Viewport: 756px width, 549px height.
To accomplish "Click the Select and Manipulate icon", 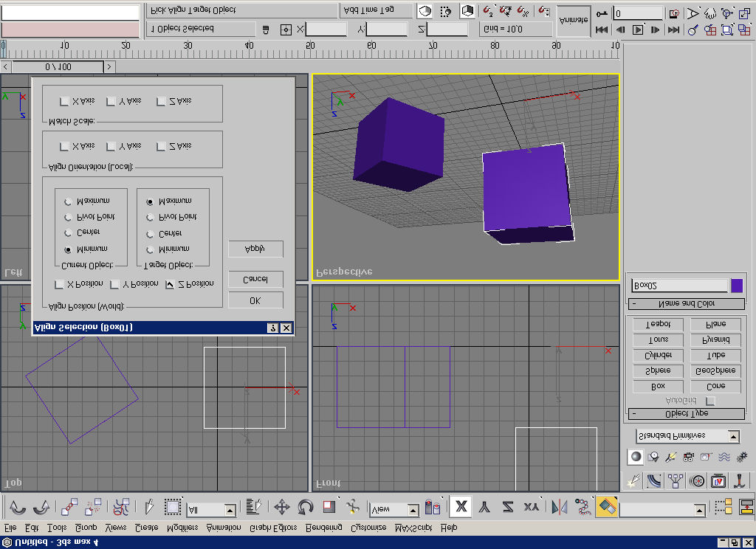I will (352, 507).
